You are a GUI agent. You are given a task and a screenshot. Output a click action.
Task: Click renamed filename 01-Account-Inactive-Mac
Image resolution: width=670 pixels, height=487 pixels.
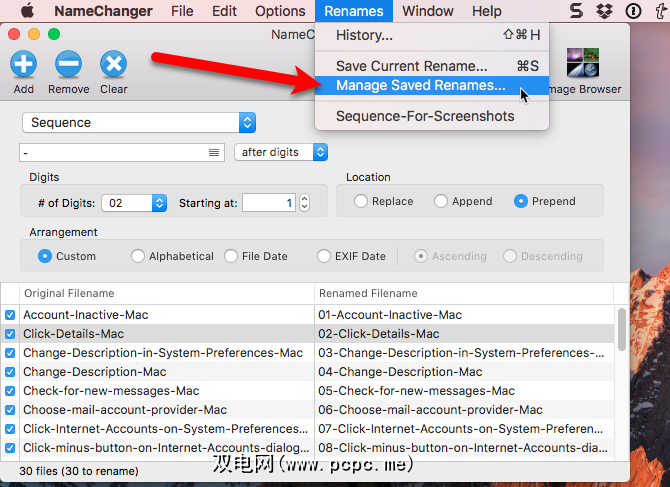point(390,315)
